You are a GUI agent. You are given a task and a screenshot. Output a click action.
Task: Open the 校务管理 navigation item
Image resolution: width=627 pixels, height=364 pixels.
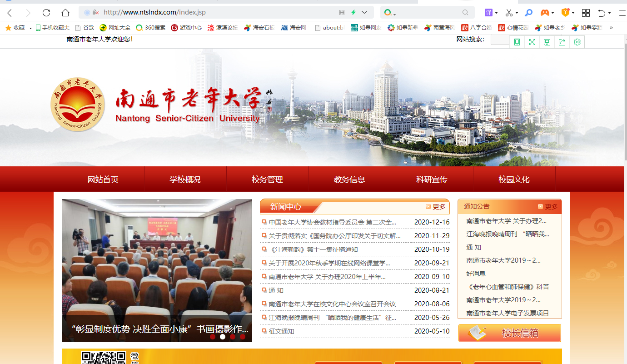coord(268,180)
